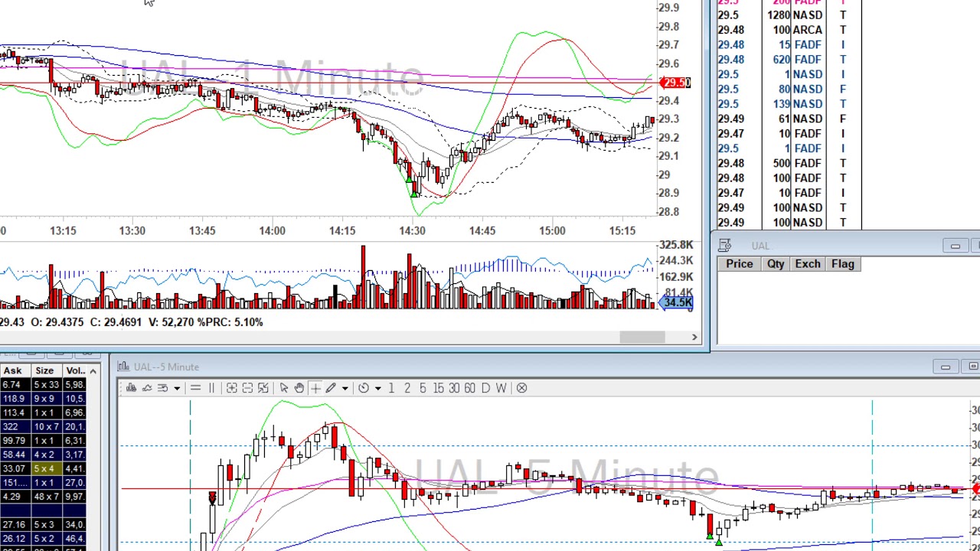Viewport: 980px width, 551px height.
Task: Minimize the UAL 5 Minute chart window
Action: [945, 367]
